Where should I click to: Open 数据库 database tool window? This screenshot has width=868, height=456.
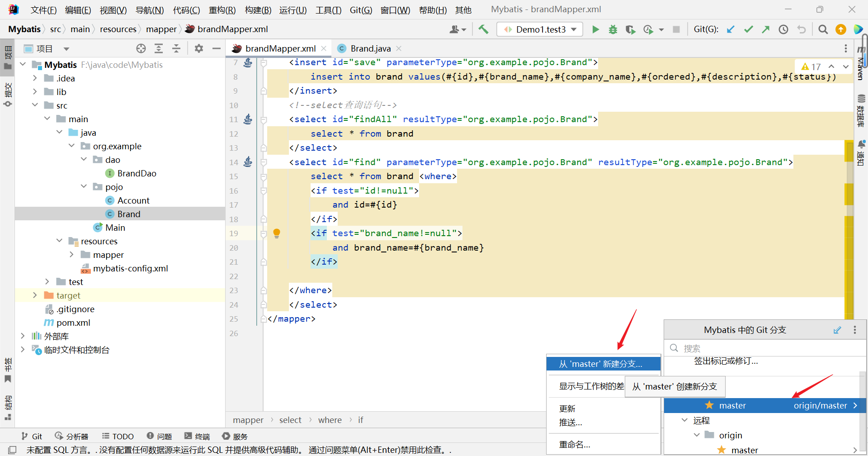pyautogui.click(x=861, y=111)
